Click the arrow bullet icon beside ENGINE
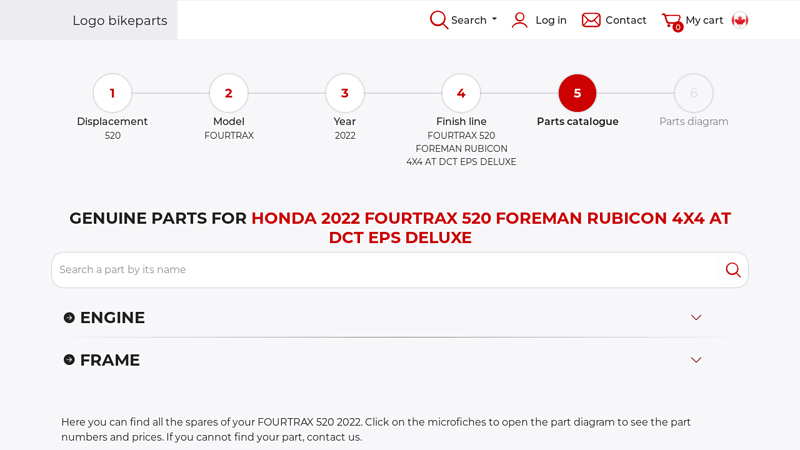Screen dimensions: 800x450 click(x=69, y=318)
